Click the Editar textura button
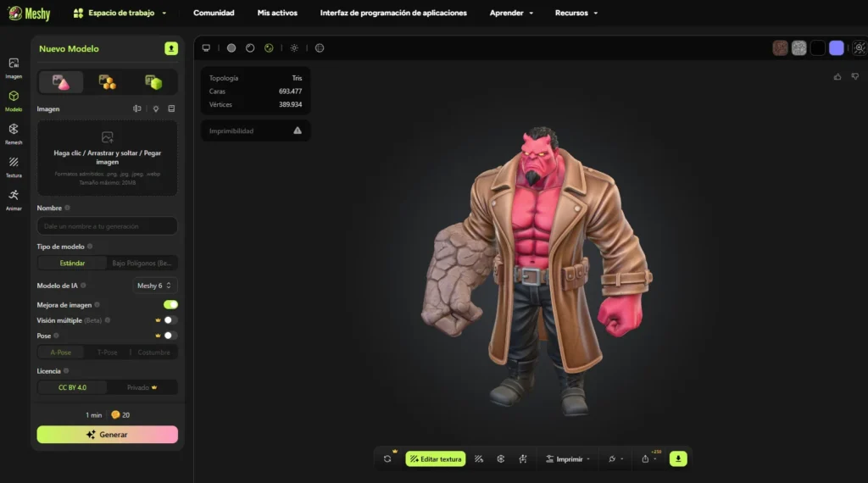 [x=436, y=459]
